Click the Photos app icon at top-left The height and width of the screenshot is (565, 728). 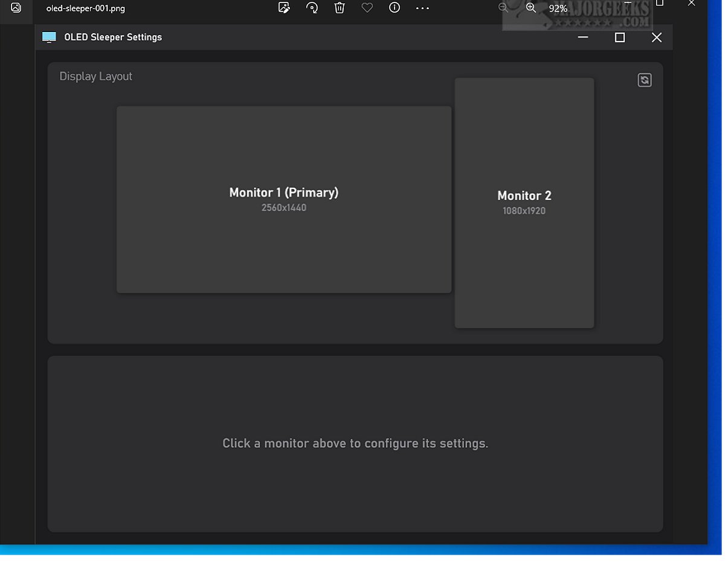tap(16, 8)
